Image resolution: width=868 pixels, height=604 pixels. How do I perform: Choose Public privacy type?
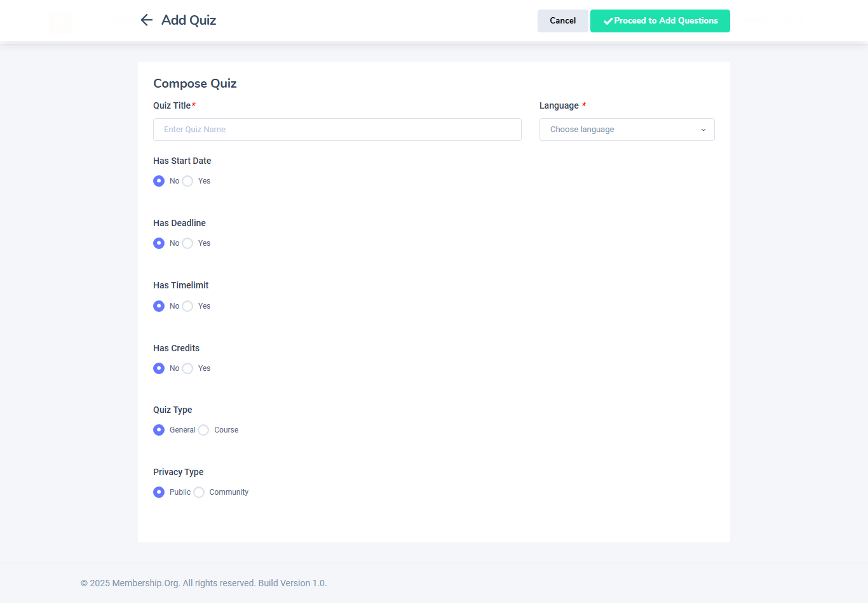pos(159,492)
